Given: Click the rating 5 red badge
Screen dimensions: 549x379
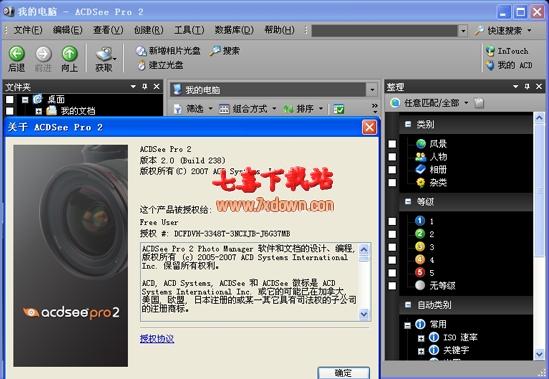Looking at the screenshot, I should tap(420, 272).
